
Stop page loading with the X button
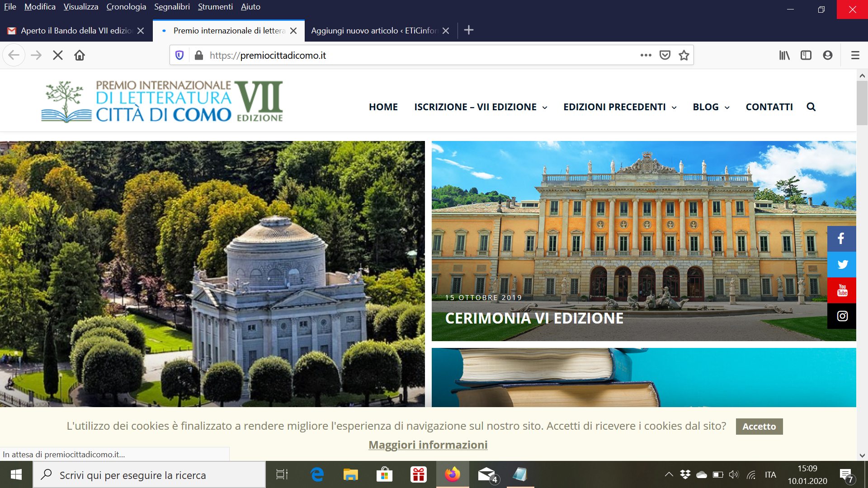point(58,55)
